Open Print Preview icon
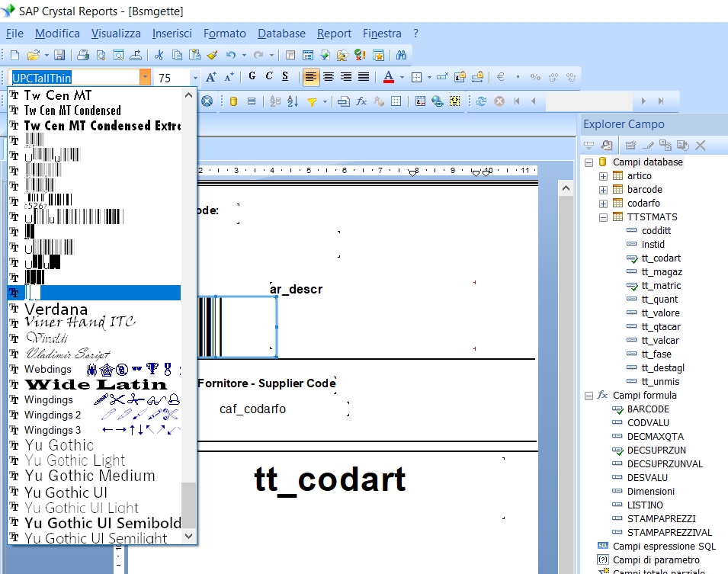This screenshot has width=728, height=574. (x=101, y=55)
